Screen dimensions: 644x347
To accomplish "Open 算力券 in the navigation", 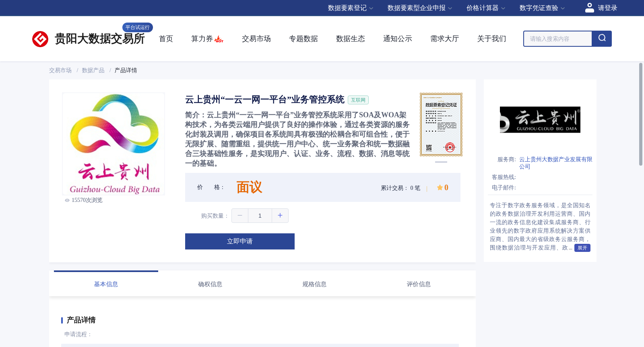I will (202, 39).
